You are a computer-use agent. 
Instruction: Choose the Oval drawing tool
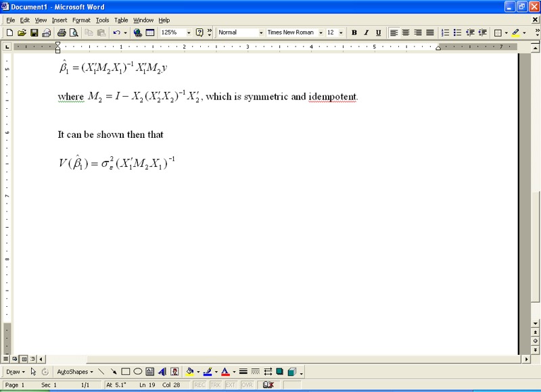point(137,372)
